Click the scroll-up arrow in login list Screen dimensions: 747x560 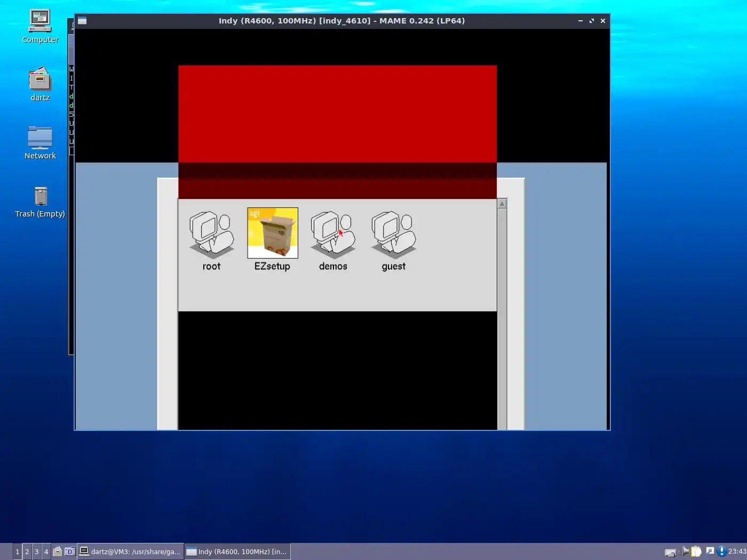(502, 204)
